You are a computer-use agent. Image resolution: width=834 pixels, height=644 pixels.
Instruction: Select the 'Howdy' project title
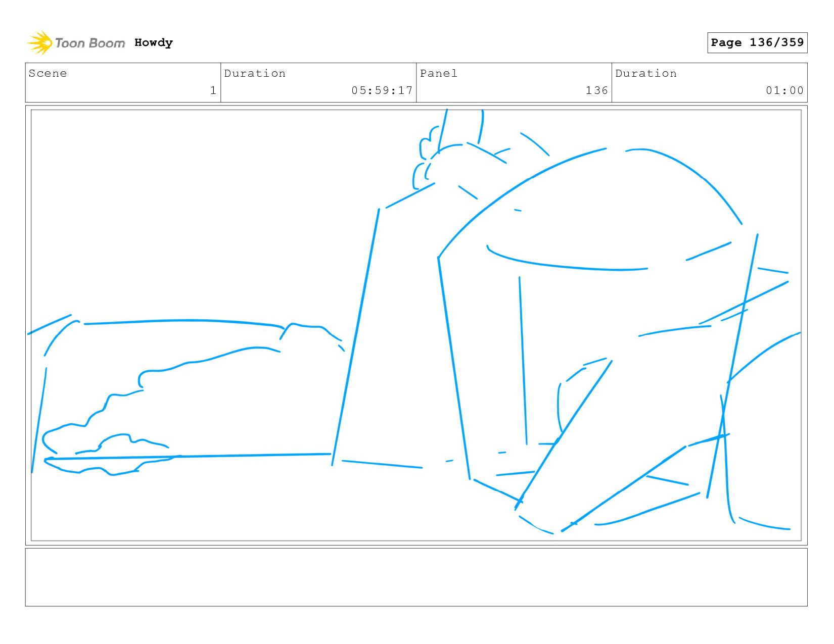(x=154, y=42)
